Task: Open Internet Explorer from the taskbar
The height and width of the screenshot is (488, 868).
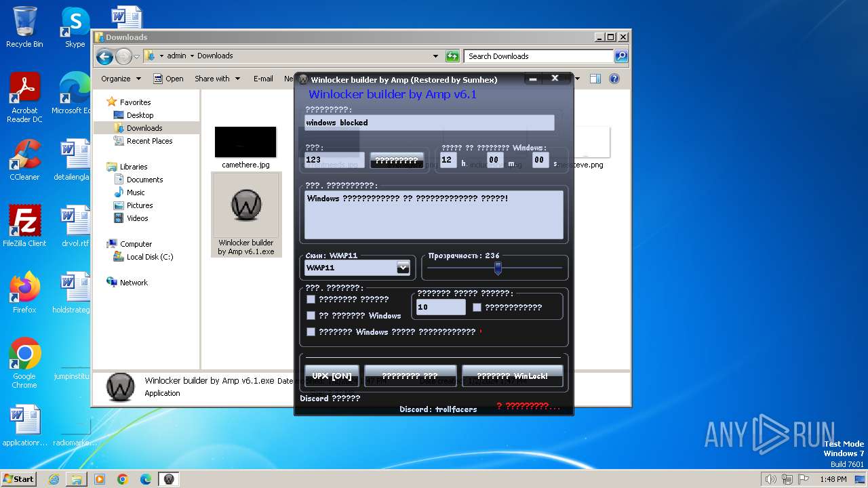Action: (54, 479)
